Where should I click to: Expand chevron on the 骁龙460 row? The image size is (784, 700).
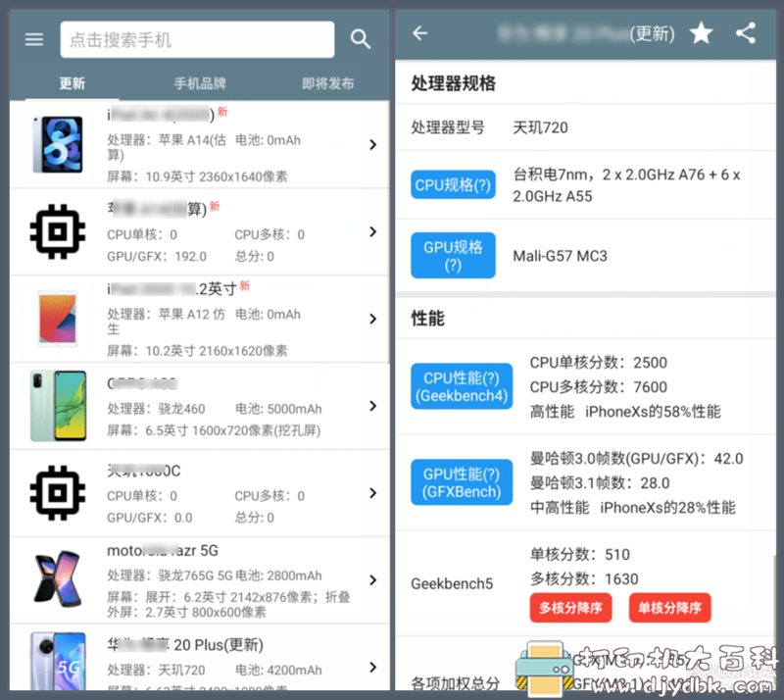tap(372, 406)
